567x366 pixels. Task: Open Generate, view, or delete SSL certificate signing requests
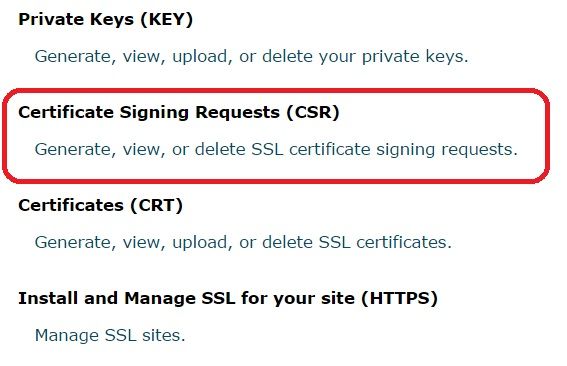276,149
